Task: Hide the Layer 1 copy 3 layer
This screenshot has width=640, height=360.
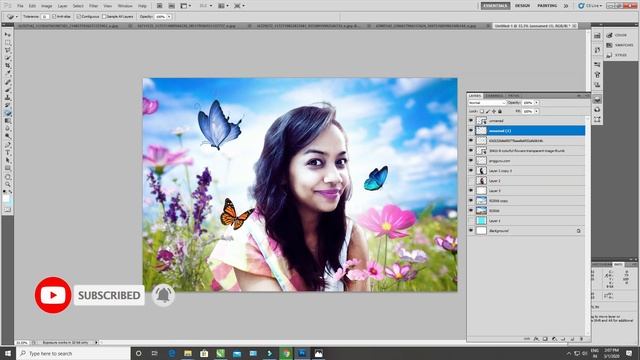Action: click(471, 171)
